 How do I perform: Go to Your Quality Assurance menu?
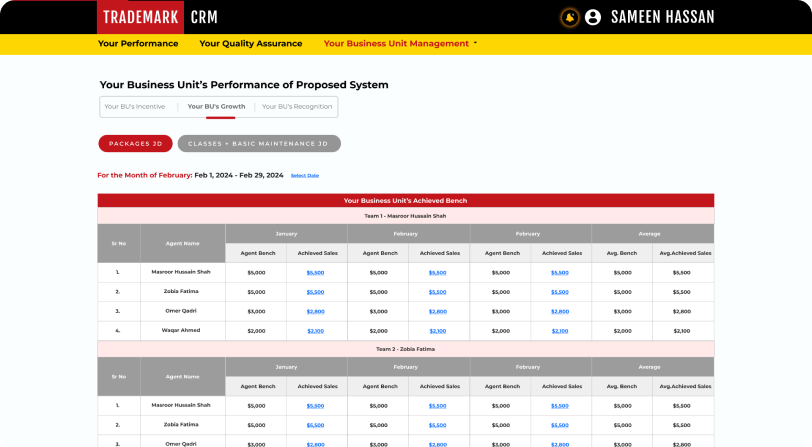click(x=250, y=44)
